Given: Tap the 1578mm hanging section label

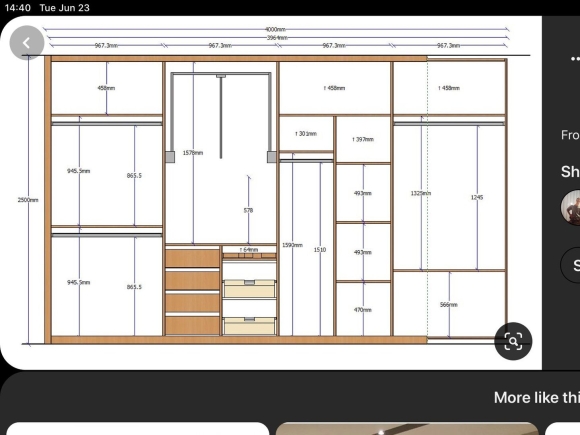Looking at the screenshot, I should (x=193, y=153).
